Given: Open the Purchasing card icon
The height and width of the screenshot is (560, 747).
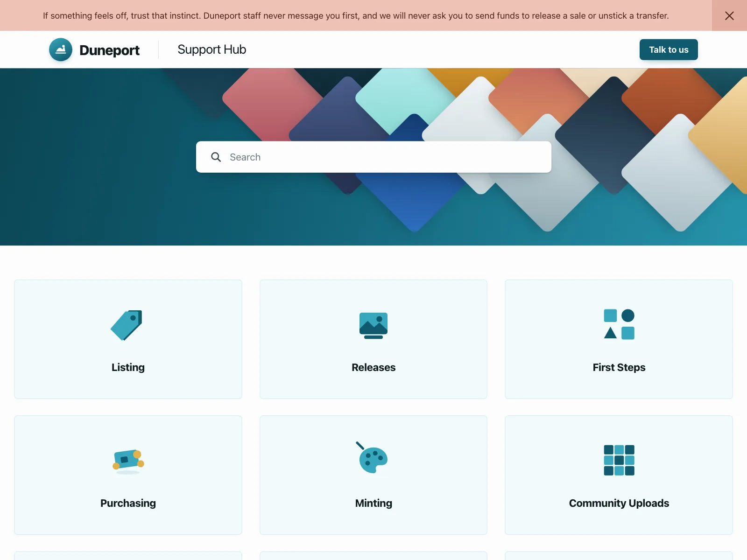Looking at the screenshot, I should [x=128, y=462].
